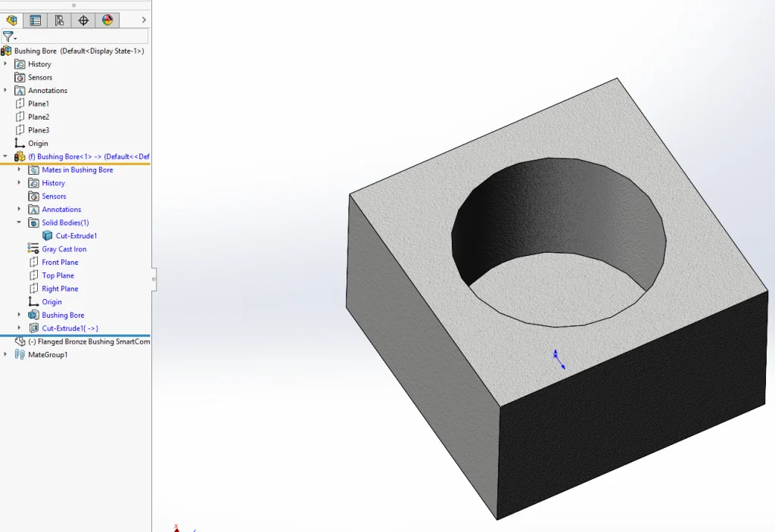Select the top-level Bushing Bore assembly icon

pyautogui.click(x=6, y=51)
